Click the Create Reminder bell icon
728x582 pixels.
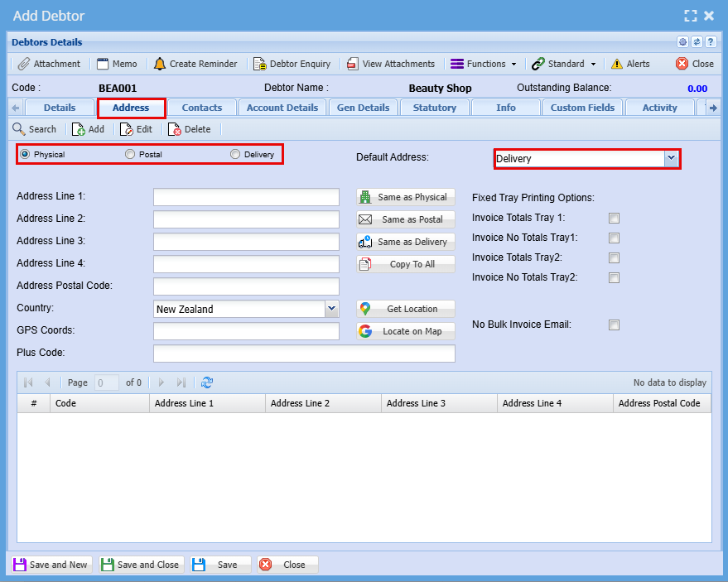(160, 64)
